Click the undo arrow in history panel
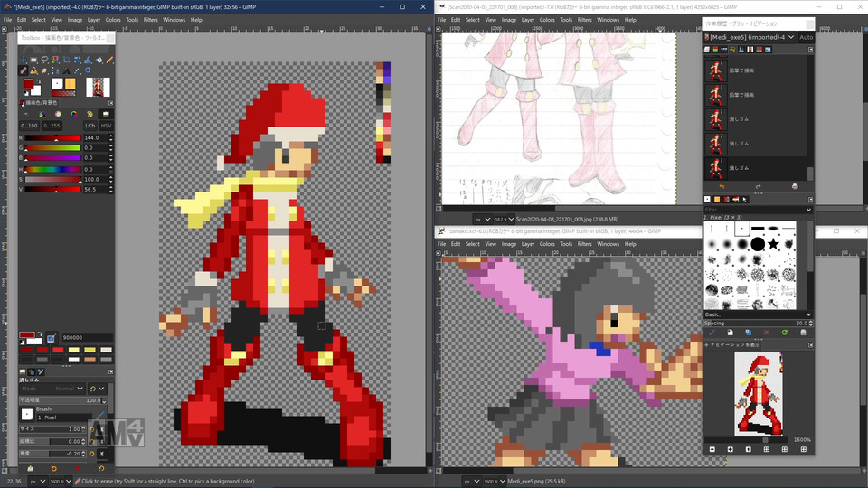The height and width of the screenshot is (488, 868). click(x=722, y=186)
